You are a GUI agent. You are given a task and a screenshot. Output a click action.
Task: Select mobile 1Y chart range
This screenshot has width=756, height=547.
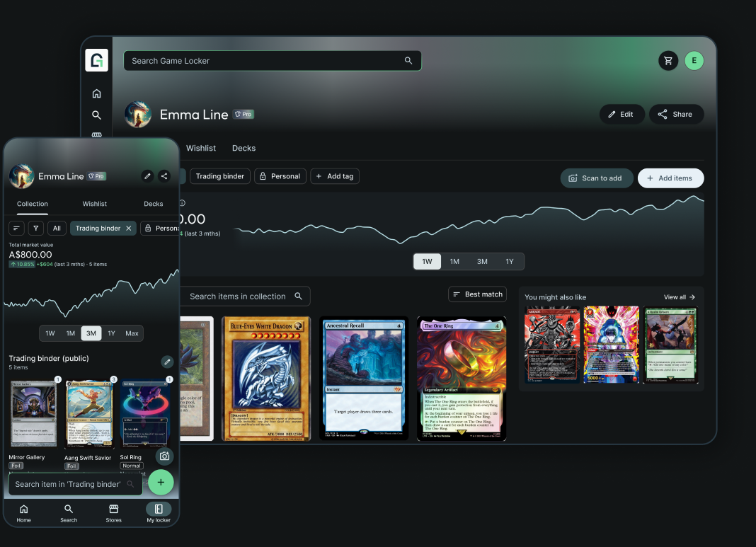pos(111,333)
